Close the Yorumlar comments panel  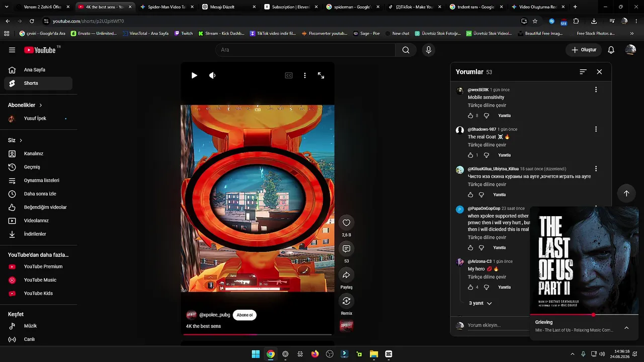(x=599, y=72)
